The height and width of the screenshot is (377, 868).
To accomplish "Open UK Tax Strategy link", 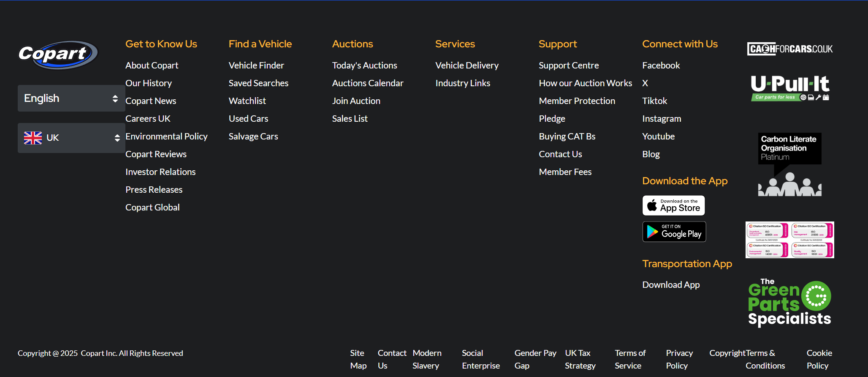I will tap(580, 359).
